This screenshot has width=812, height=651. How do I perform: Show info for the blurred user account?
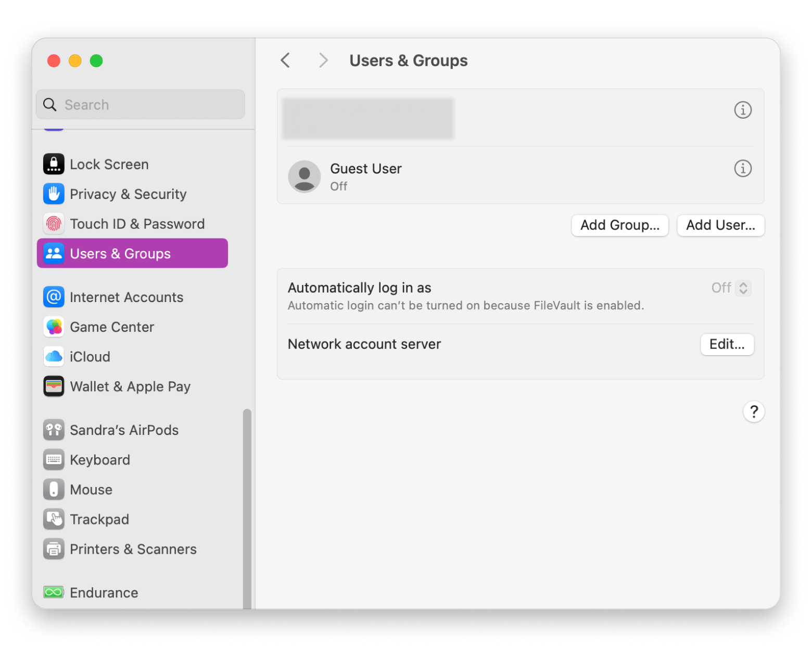pyautogui.click(x=743, y=110)
